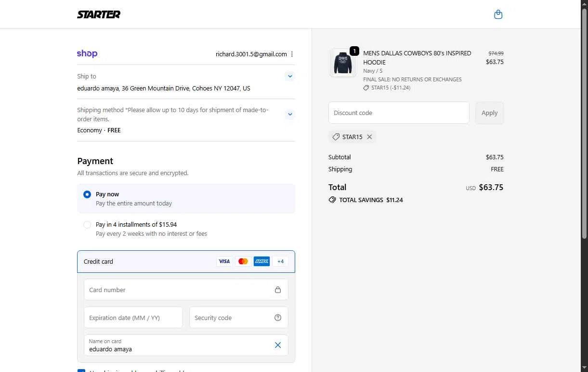
Task: Click the hoodie product thumbnail
Action: point(343,63)
